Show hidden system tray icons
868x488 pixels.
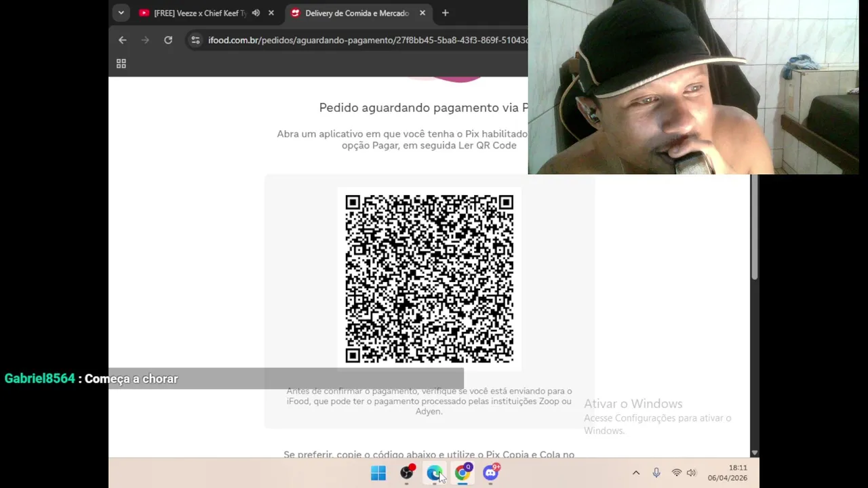pos(635,473)
